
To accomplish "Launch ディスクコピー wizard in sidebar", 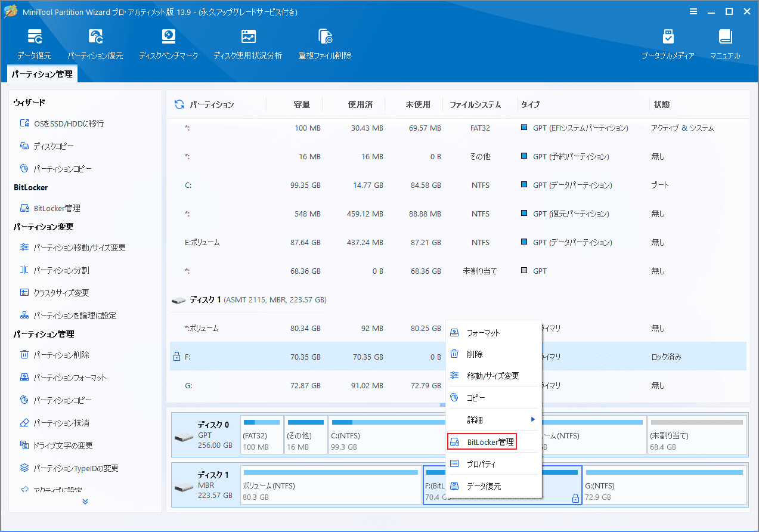I will pos(47,146).
